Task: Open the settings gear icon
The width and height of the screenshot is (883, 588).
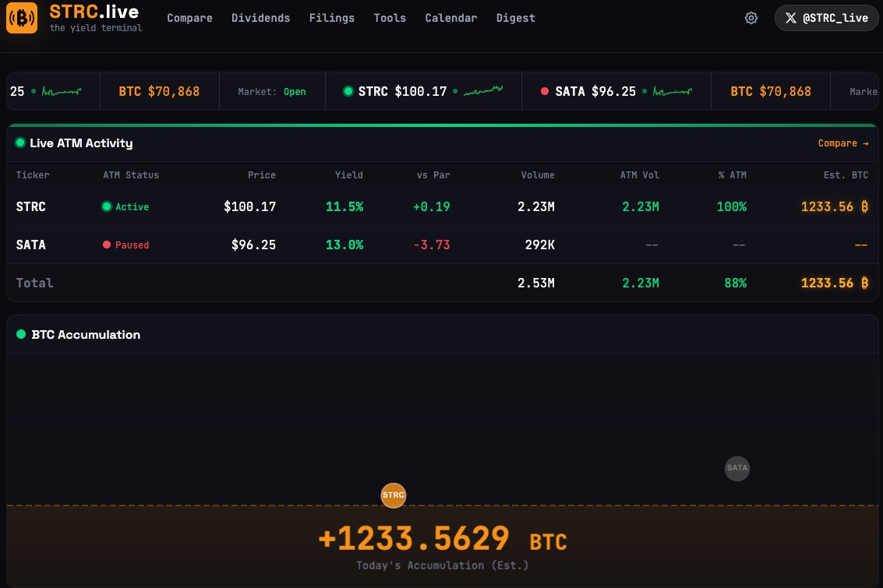Action: (751, 18)
